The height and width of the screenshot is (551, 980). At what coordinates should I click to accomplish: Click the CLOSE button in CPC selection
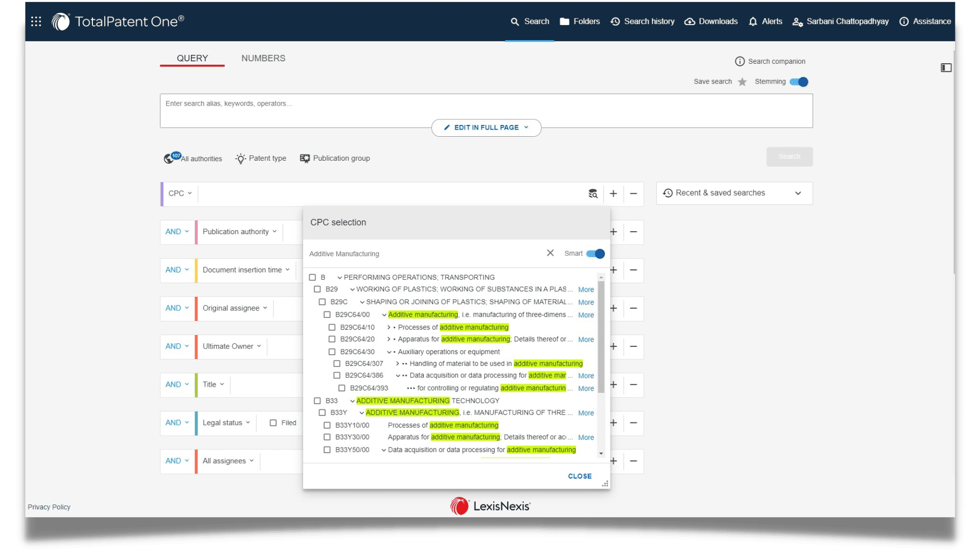[580, 476]
